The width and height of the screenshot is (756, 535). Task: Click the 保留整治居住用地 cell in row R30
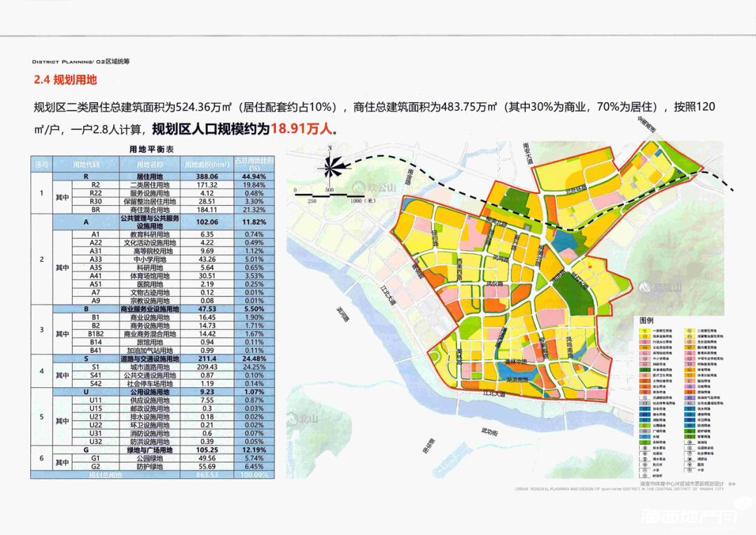[150, 201]
